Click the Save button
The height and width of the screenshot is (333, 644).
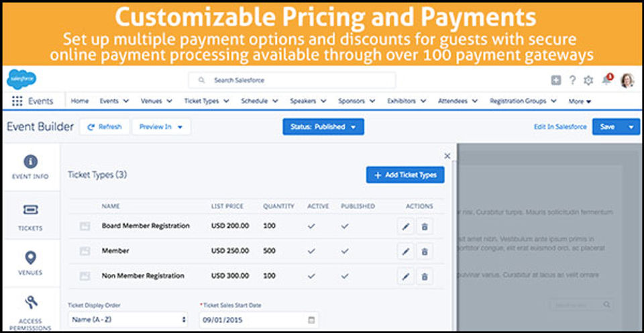pyautogui.click(x=608, y=127)
